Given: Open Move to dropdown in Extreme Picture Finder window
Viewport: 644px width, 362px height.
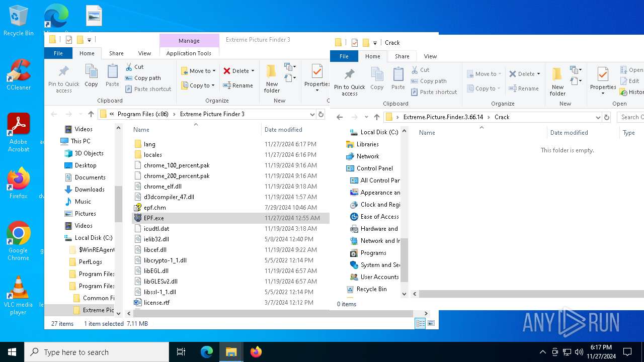Looking at the screenshot, I should pyautogui.click(x=198, y=71).
